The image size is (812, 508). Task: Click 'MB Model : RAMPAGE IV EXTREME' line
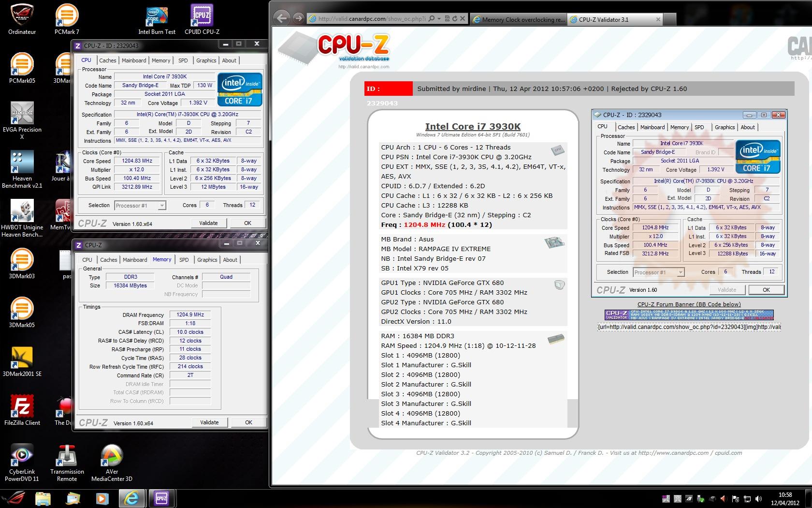click(x=435, y=249)
